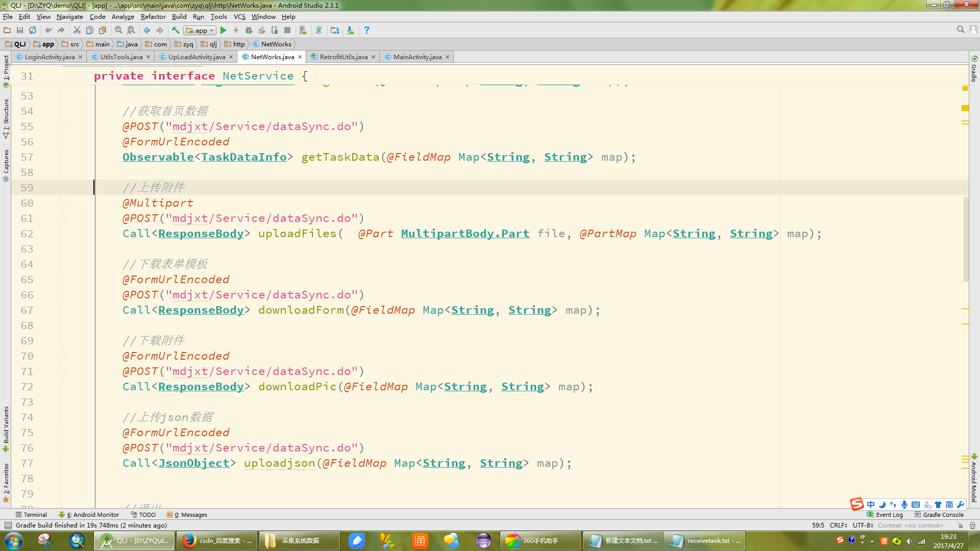Cut selection with scissors icon

(77, 31)
